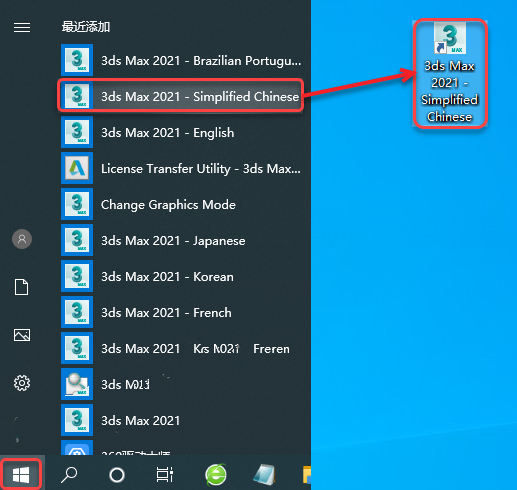Launch Cortana circle on taskbar
The image size is (517, 490).
[117, 475]
